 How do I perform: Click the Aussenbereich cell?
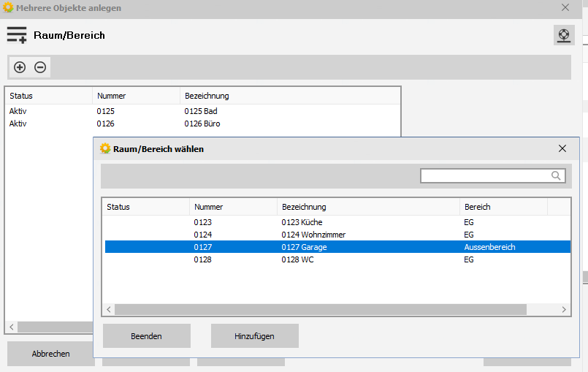pyautogui.click(x=489, y=247)
